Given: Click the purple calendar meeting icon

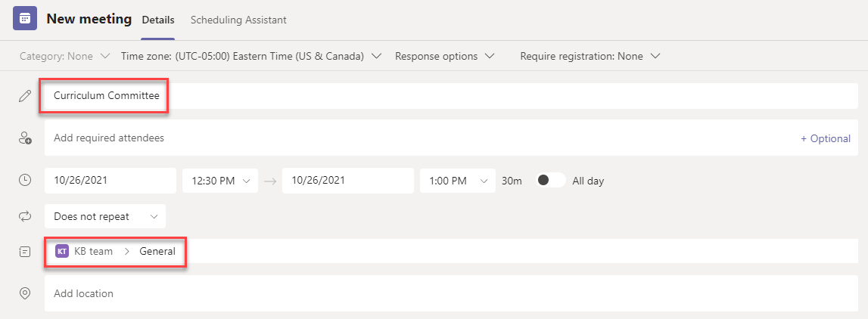Looking at the screenshot, I should [x=25, y=18].
